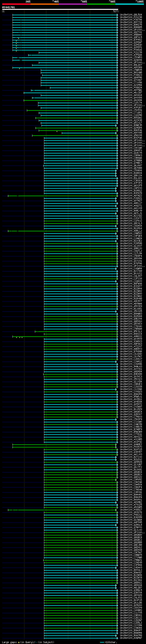Select hit label UniRef100_A7PQU6

pos(131,55)
